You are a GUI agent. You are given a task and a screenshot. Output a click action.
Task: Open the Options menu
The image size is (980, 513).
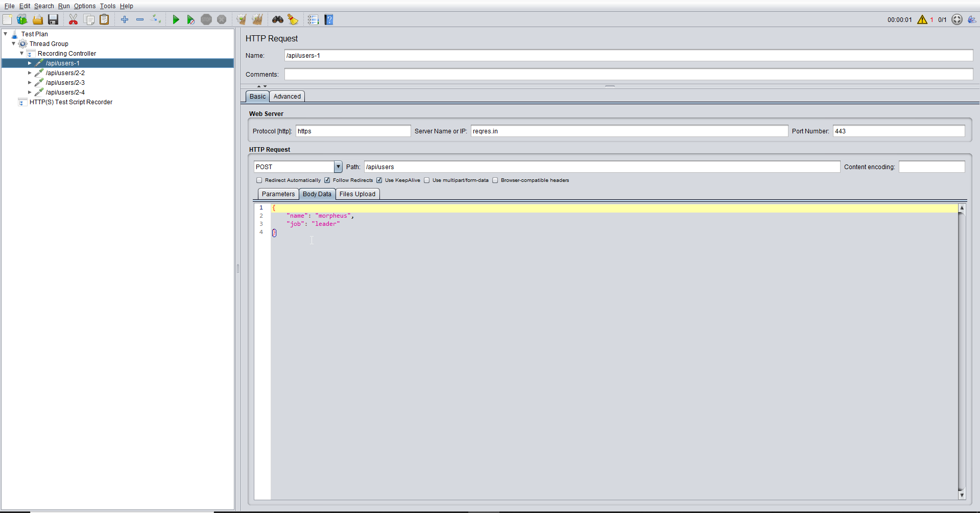coord(84,6)
